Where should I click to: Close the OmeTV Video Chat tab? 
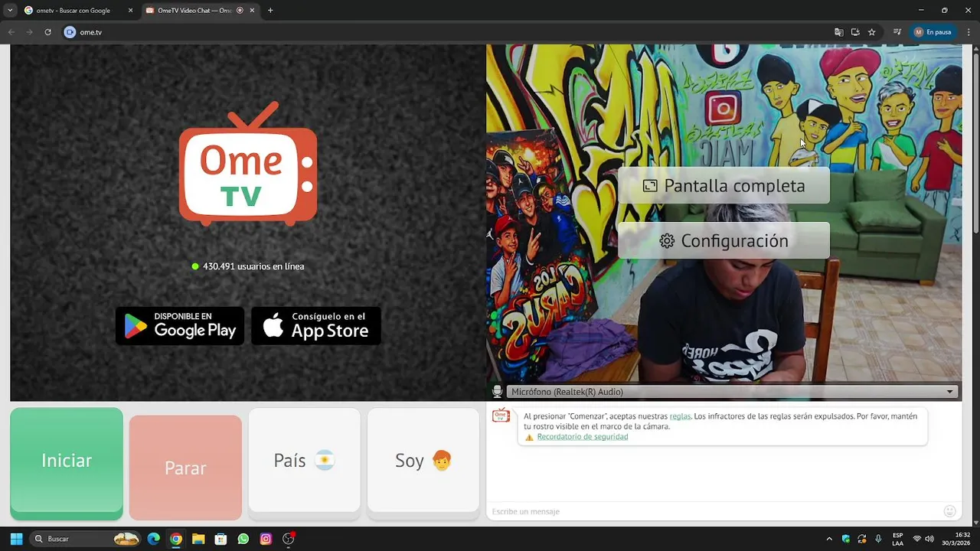pyautogui.click(x=252, y=11)
